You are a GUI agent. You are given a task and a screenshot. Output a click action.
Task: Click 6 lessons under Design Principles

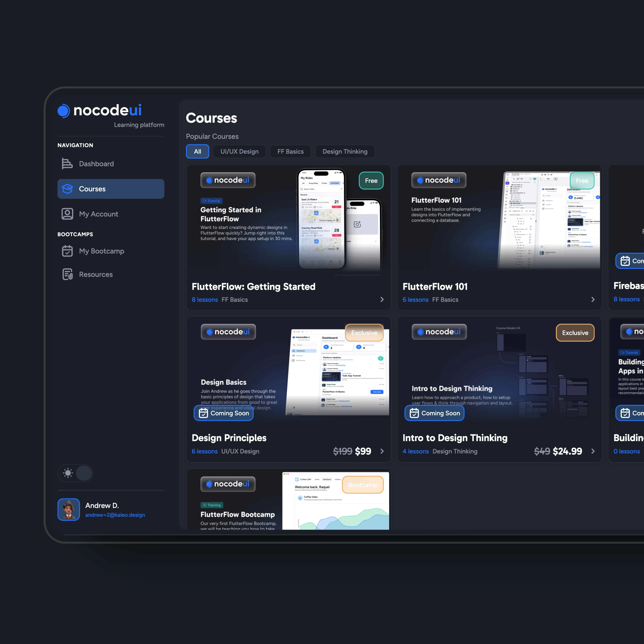[205, 451]
